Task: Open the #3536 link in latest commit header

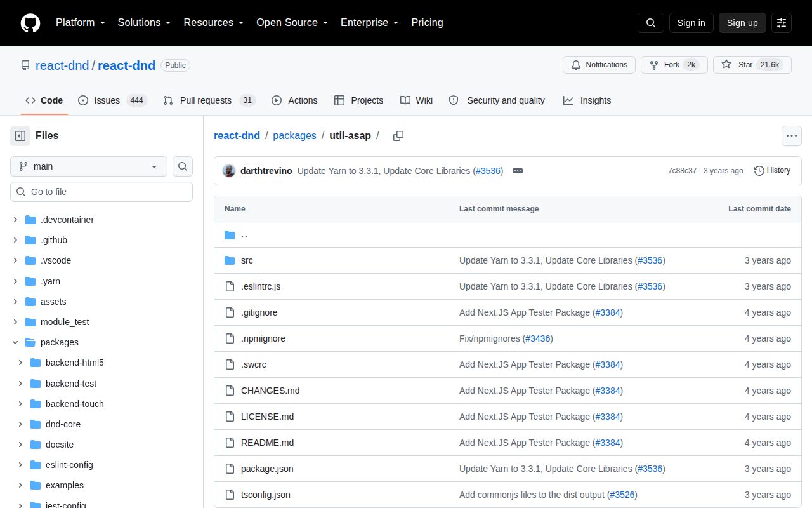Action: (488, 171)
